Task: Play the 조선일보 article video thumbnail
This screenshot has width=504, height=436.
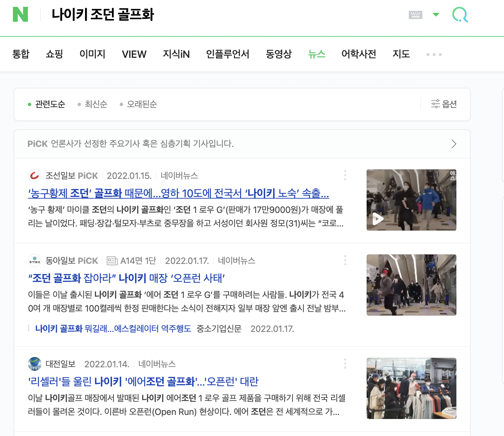Action: pos(411,200)
